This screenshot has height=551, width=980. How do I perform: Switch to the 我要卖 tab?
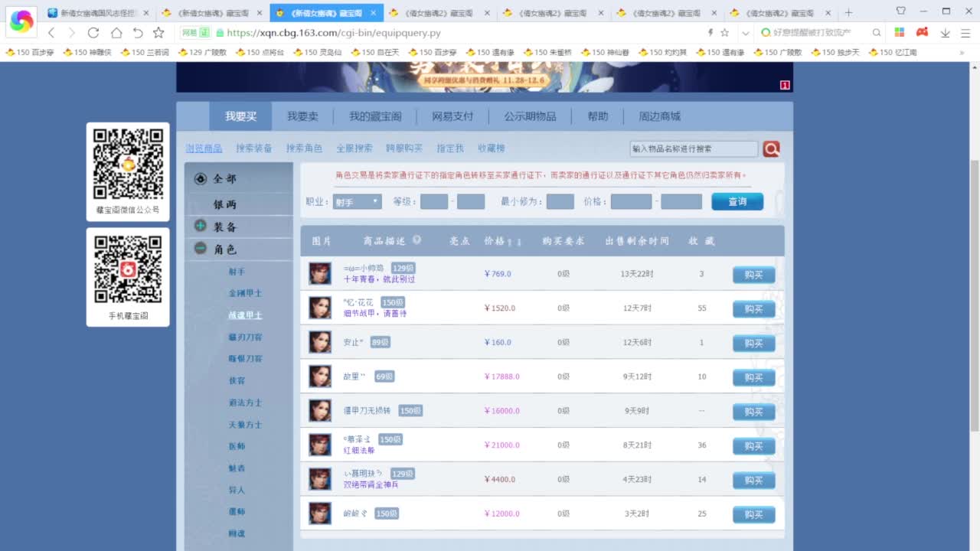click(x=302, y=116)
